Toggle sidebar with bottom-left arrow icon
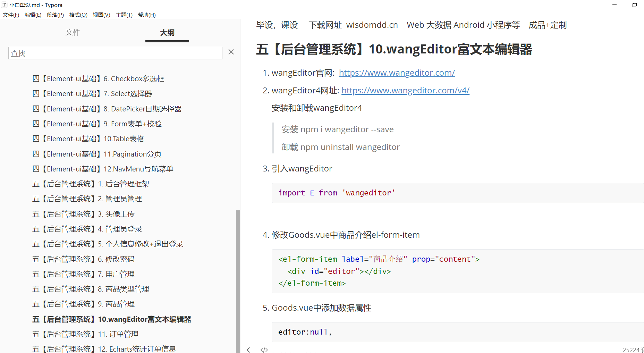Image resolution: width=644 pixels, height=353 pixels. [x=248, y=350]
